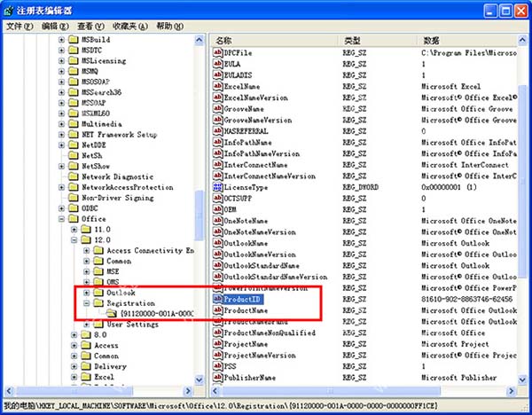Click the MSBuild folder icon
This screenshot has width=532, height=415.
tap(73, 39)
